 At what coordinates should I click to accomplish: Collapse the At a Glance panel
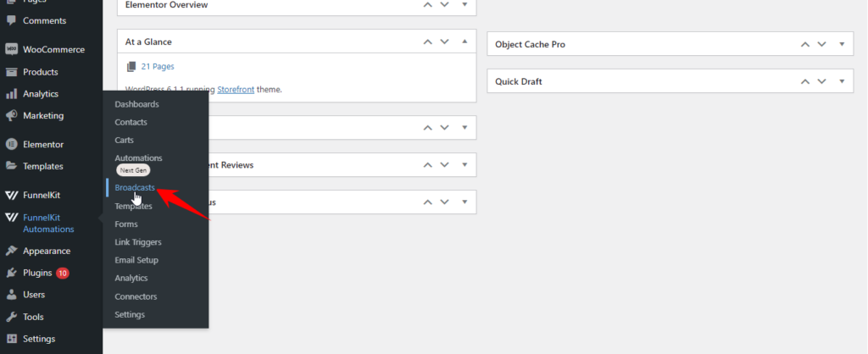pos(465,41)
